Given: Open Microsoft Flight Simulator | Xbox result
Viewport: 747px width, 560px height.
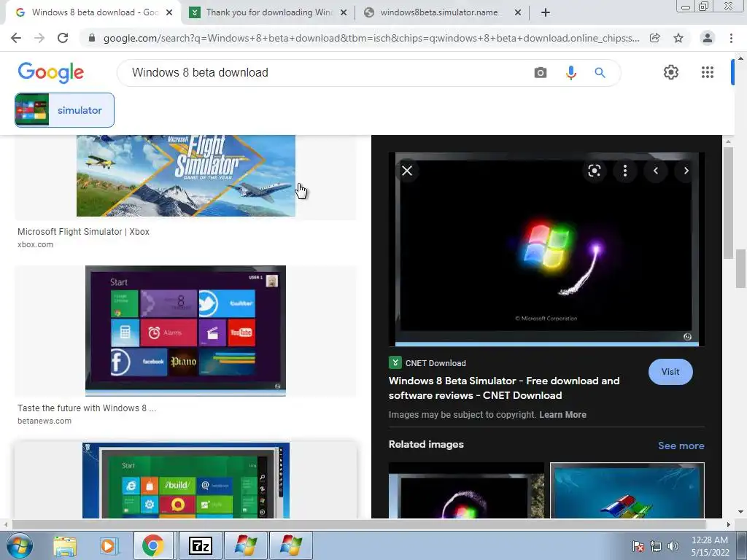Looking at the screenshot, I should [83, 232].
